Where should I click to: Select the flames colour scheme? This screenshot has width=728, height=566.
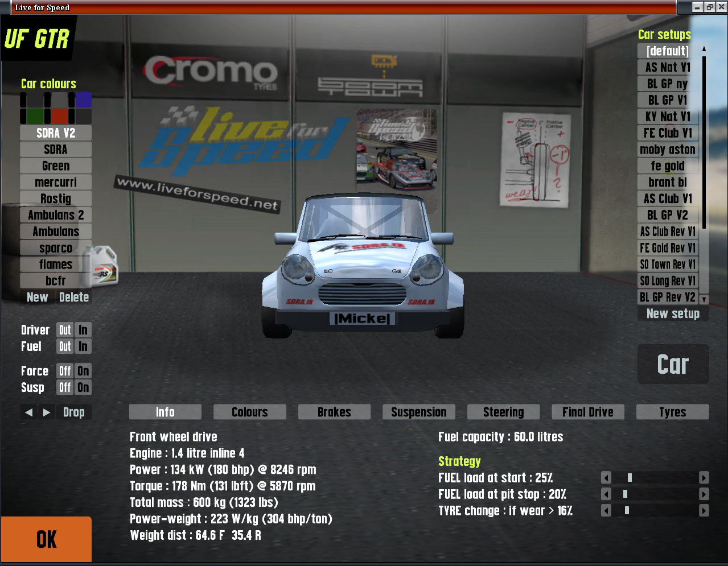[x=56, y=265]
